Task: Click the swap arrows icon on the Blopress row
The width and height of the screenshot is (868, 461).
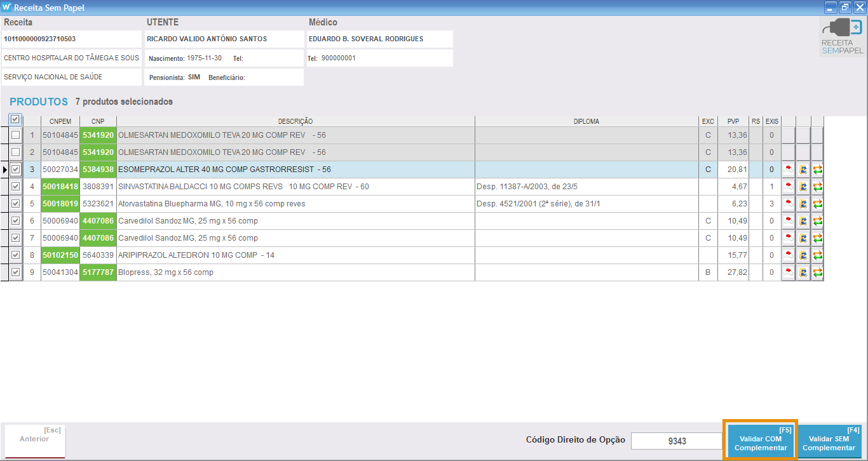Action: [817, 272]
